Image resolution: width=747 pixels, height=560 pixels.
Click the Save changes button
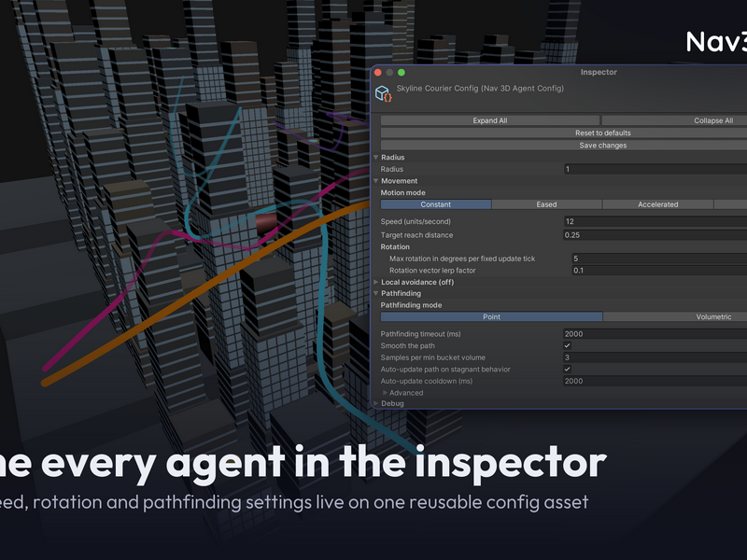pos(564,146)
